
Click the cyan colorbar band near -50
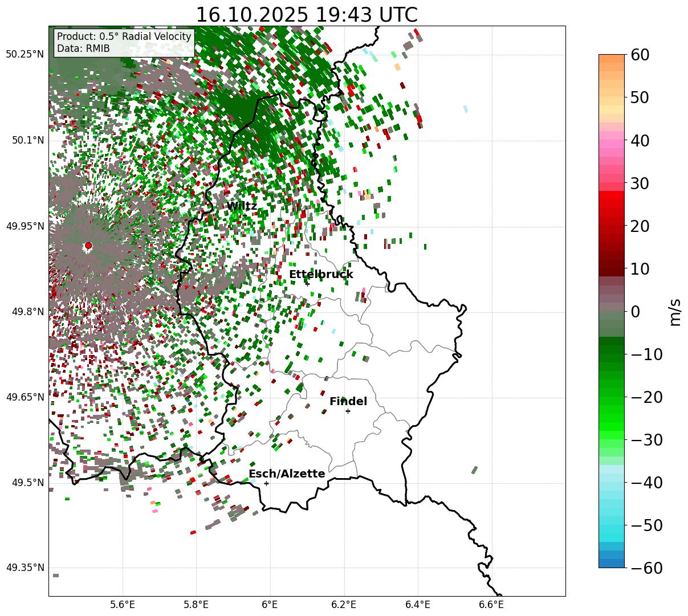612,525
